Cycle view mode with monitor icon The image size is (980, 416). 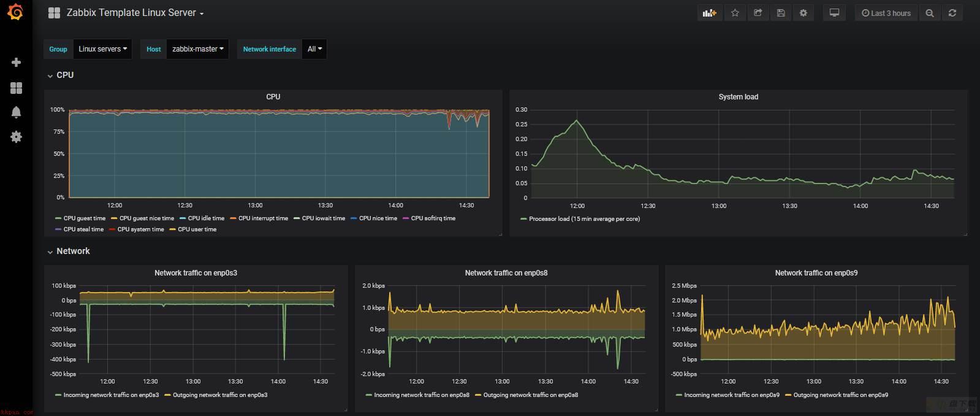834,13
